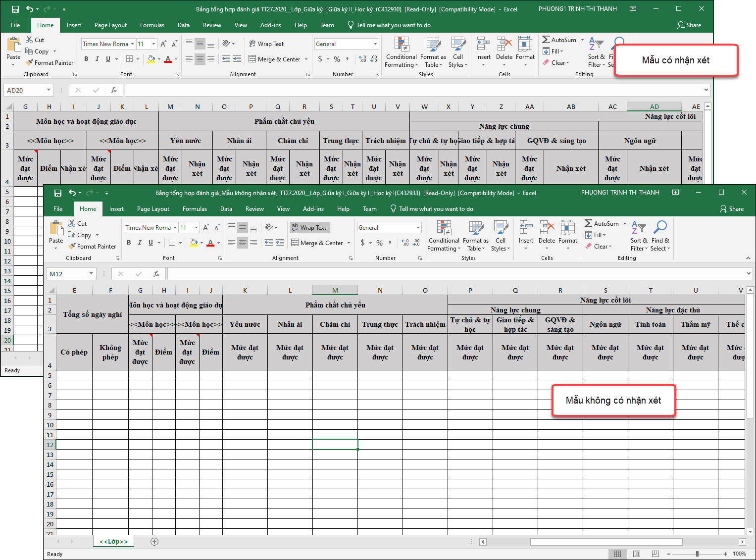Image resolution: width=756 pixels, height=560 pixels.
Task: Click the Save icon in the upper window's title bar
Action: (15, 9)
